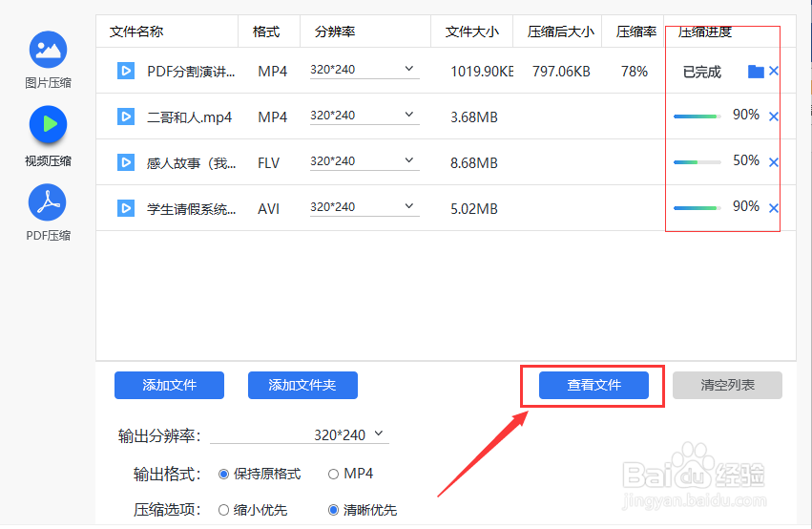
Task: Click the 清空列表 button
Action: tap(727, 385)
